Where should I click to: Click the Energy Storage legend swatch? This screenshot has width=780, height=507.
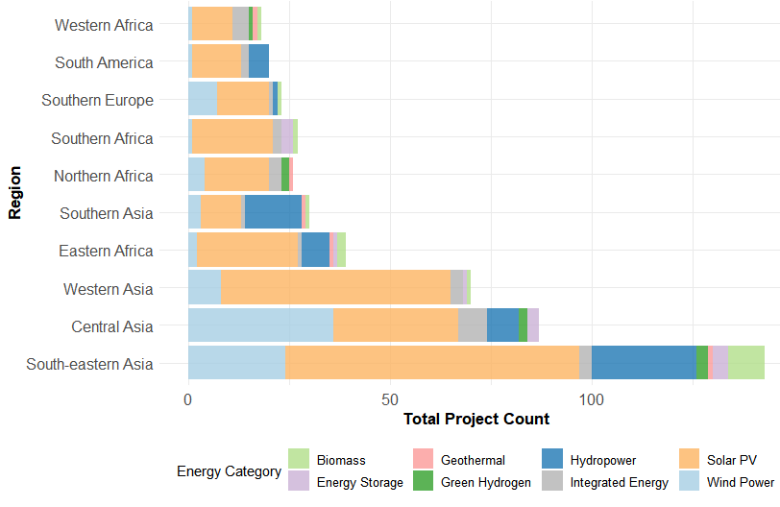(299, 482)
